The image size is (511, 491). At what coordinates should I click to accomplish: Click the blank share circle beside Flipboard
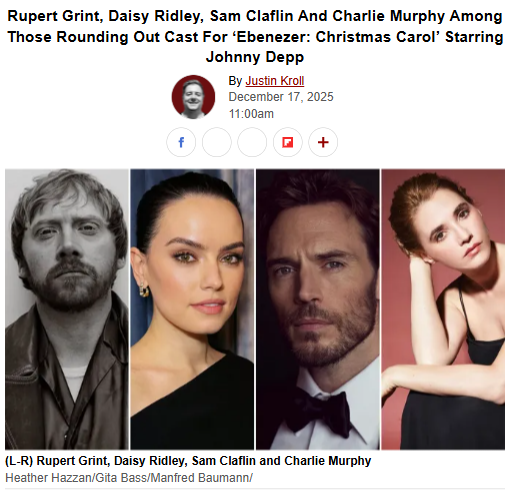252,142
